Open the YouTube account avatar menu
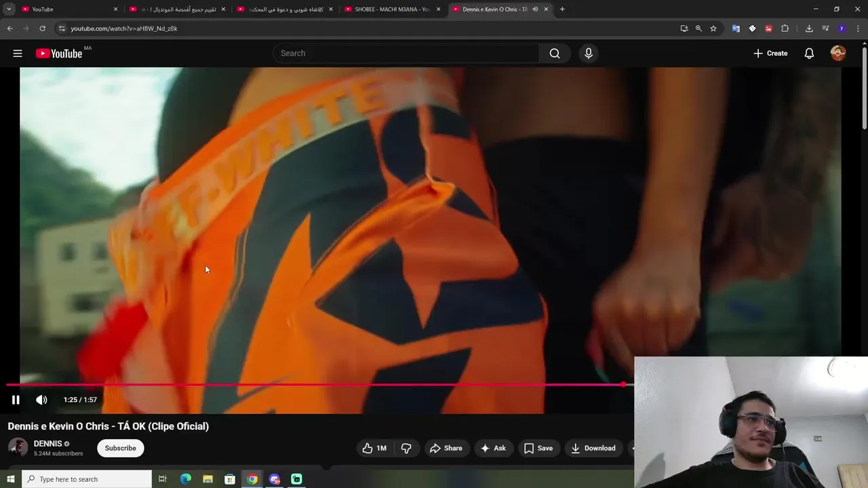This screenshot has height=488, width=868. coord(838,54)
